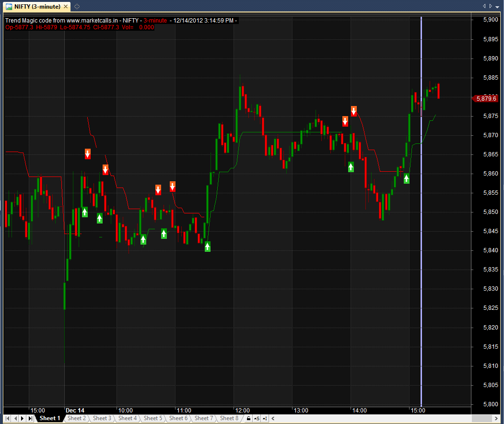The image size is (504, 424).
Task: Click the new chart tab icon
Action: coord(77,6)
